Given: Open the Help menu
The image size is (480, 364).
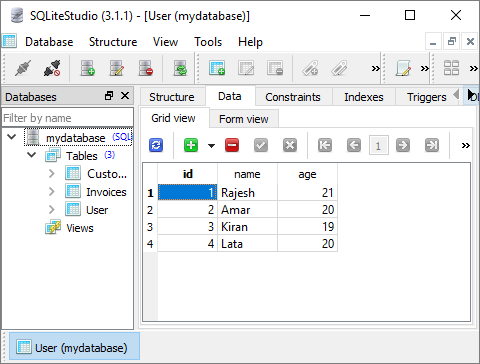Looking at the screenshot, I should (250, 42).
